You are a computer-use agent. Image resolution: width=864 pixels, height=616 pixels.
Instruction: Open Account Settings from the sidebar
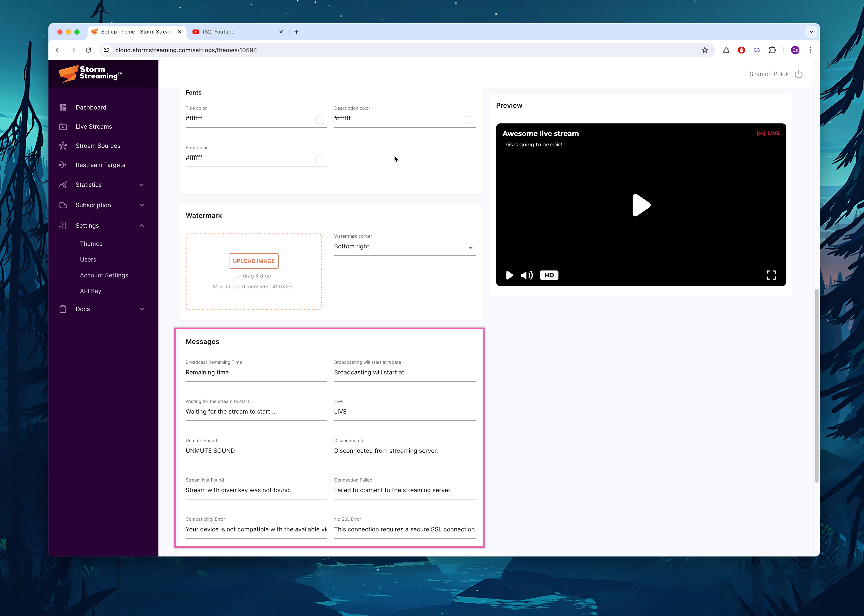[104, 275]
